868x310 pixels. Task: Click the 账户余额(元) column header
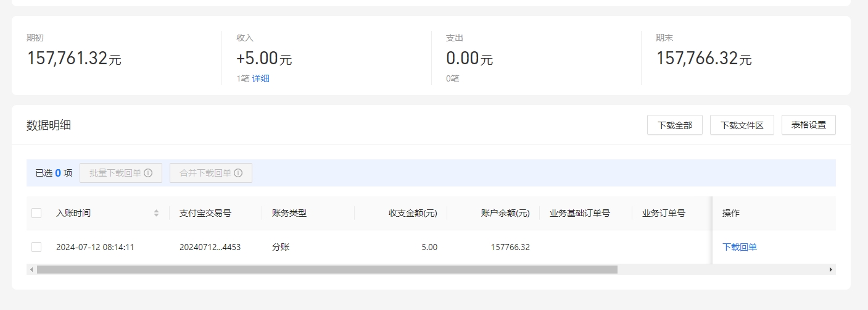[x=505, y=213]
